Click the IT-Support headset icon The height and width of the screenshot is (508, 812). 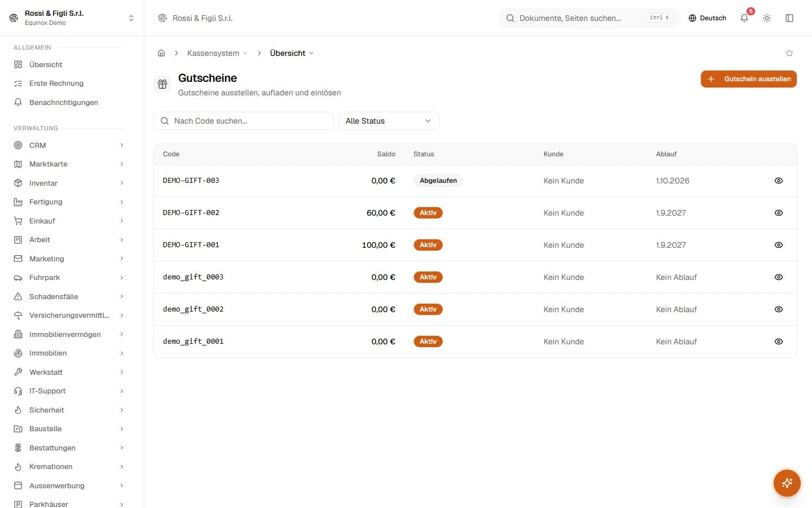tap(18, 391)
